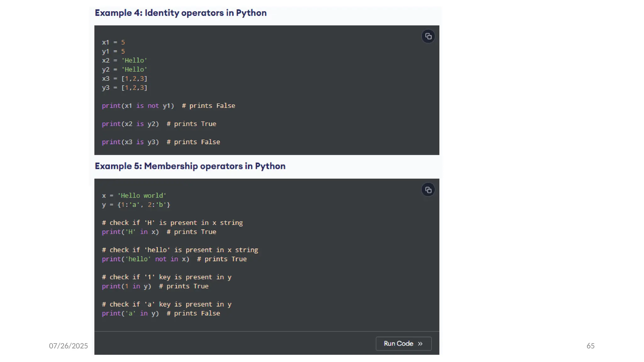Viewport: 644px width, 362px height.
Task: Click the Example 5 Membership operators heading
Action: tap(190, 166)
